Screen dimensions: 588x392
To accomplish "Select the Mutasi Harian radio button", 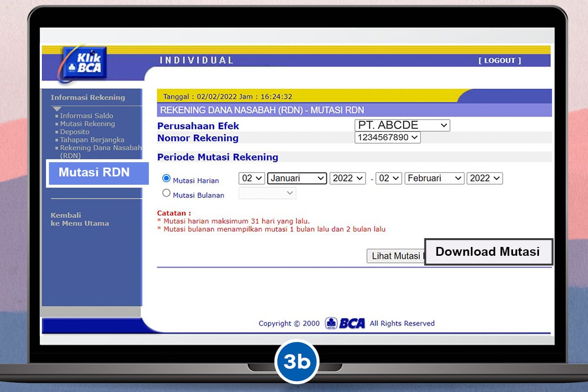I will coord(166,178).
